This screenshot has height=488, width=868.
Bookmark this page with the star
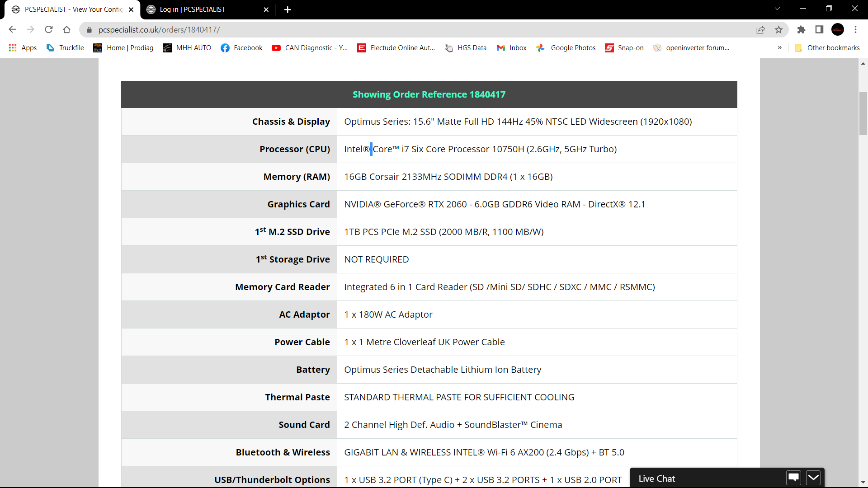[x=778, y=30]
